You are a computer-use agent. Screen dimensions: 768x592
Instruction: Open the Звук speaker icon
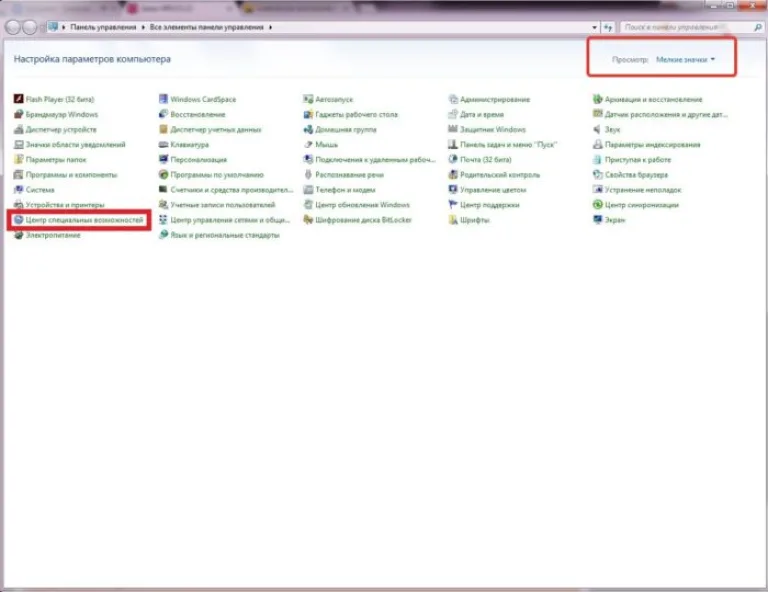click(x=598, y=129)
